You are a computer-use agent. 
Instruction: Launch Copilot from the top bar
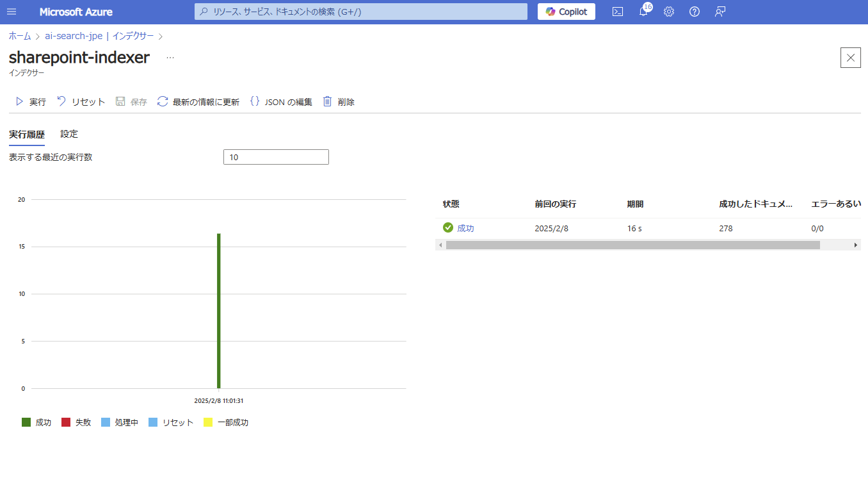click(x=566, y=12)
